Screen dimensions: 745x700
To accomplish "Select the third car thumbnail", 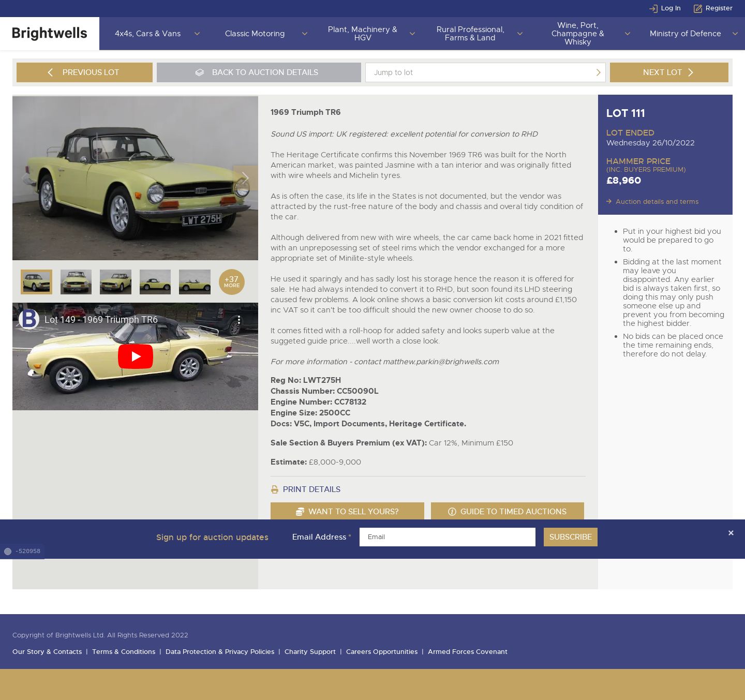I will [115, 282].
